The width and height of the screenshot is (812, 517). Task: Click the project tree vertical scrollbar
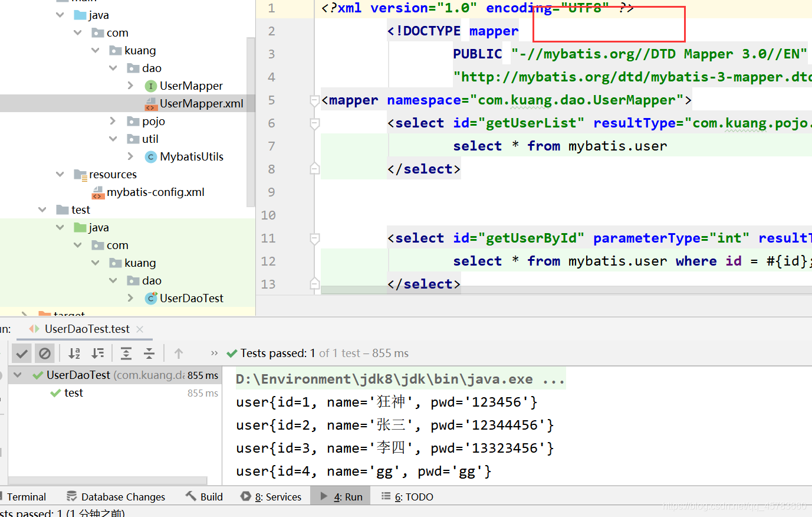tap(251, 121)
